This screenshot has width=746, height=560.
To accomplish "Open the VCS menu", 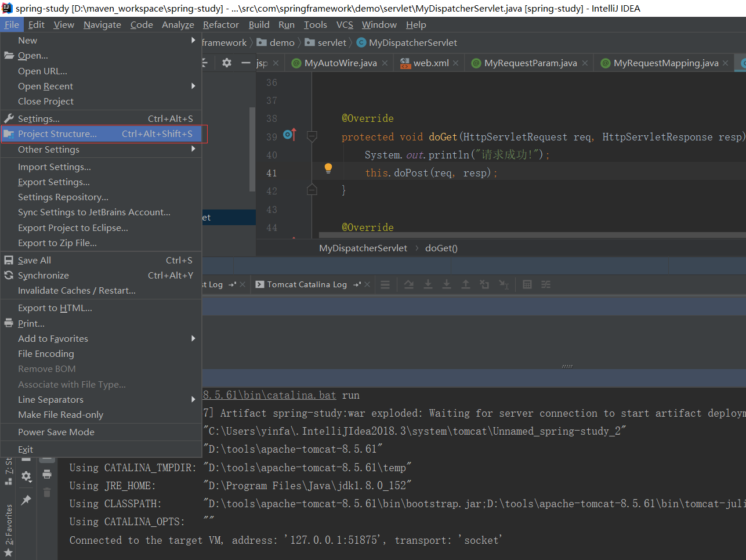I will (345, 24).
